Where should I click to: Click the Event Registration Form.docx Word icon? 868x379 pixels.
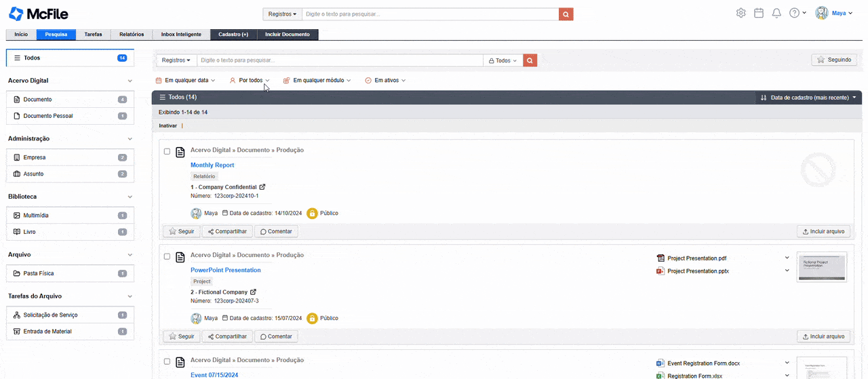coord(660,363)
